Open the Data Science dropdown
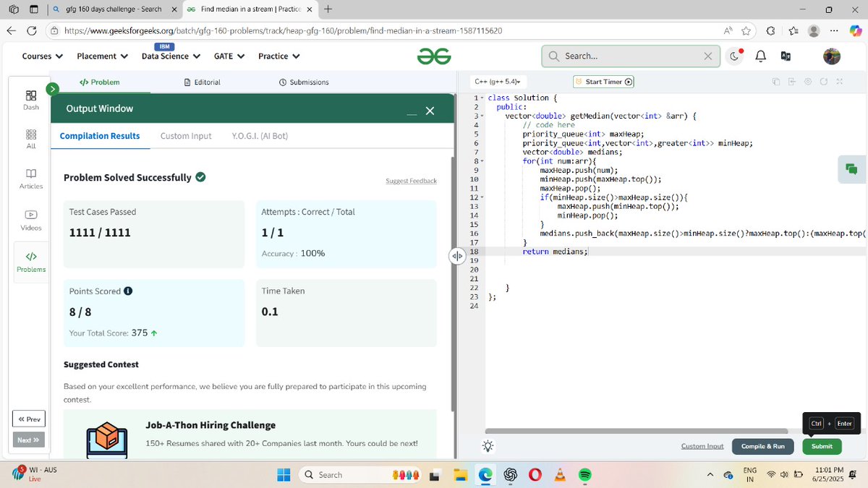This screenshot has width=868, height=488. 171,56
